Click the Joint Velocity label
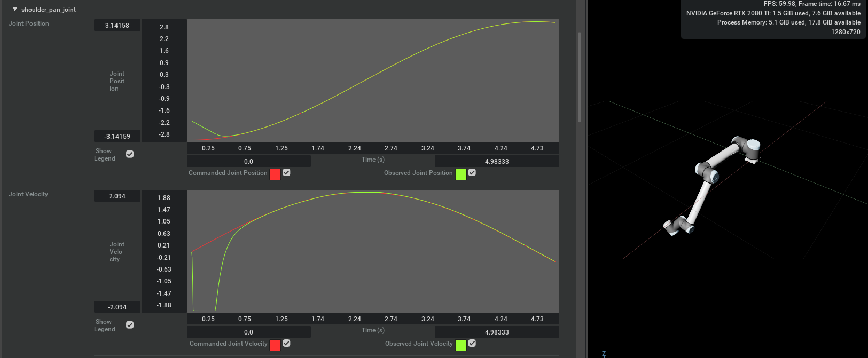Viewport: 868px width, 358px height. [28, 194]
